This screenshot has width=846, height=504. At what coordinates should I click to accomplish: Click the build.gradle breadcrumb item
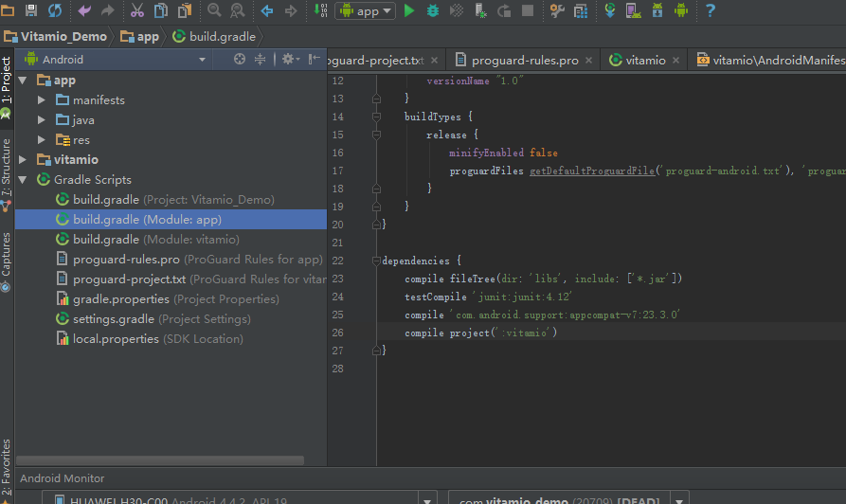[214, 37]
